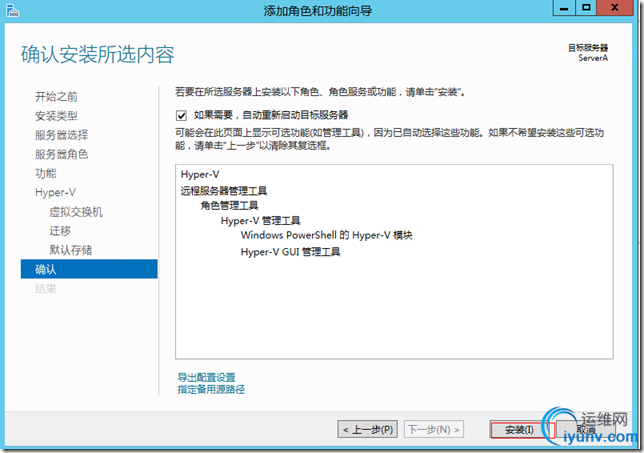This screenshot has height=453, width=644.
Task: Click the 安装(I) install button
Action: coord(520,430)
